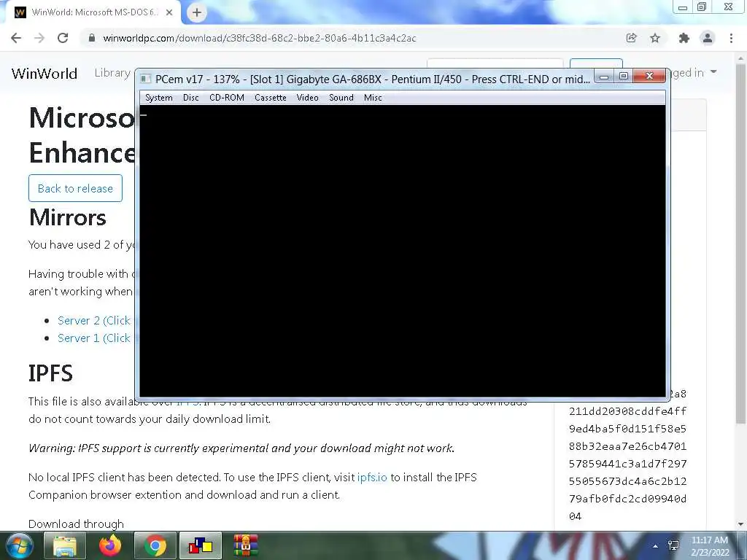Reload the WinWorld page
The height and width of the screenshot is (560, 747).
coord(63,38)
